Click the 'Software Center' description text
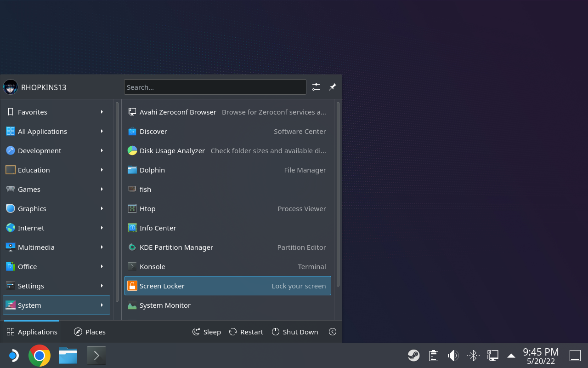 click(300, 131)
